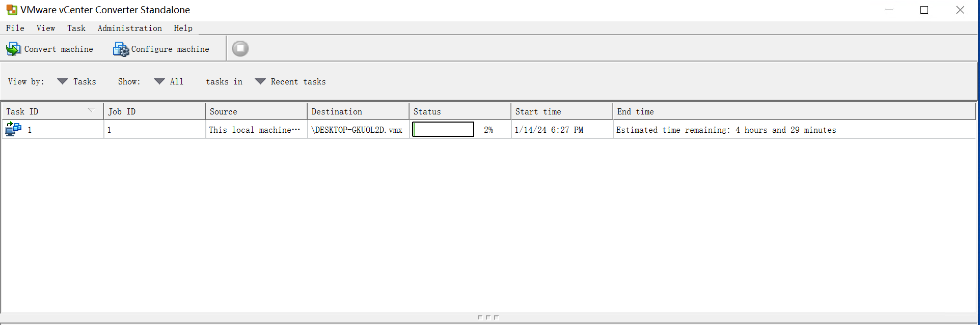Image resolution: width=980 pixels, height=325 pixels.
Task: Click the 2% conversion progress bar
Action: [x=443, y=129]
